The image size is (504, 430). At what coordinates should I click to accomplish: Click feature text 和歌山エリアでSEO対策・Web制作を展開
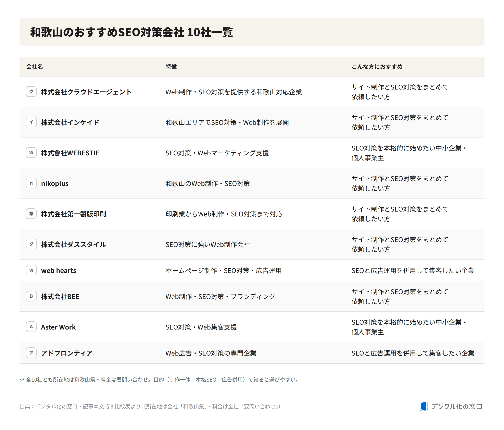click(x=227, y=122)
